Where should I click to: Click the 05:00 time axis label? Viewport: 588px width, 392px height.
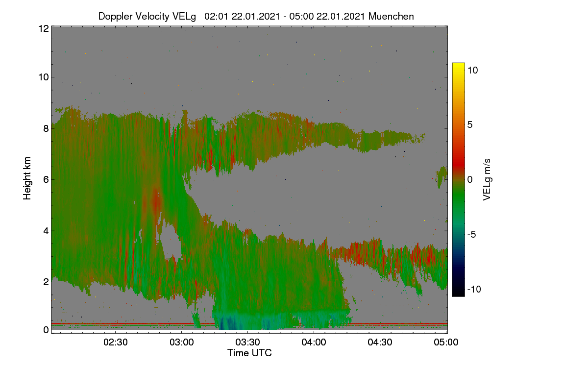(446, 342)
